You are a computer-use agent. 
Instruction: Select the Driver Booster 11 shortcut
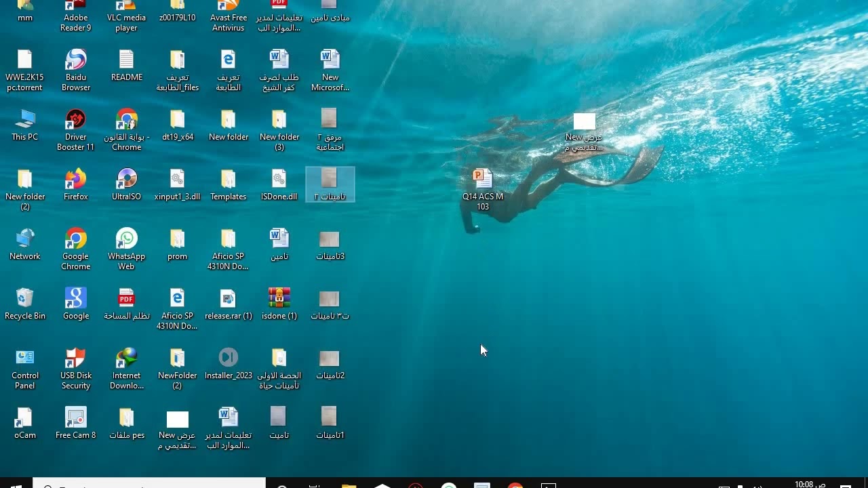tap(75, 130)
